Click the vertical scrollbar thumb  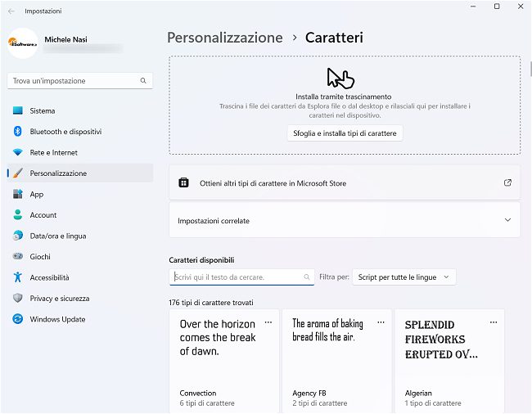pyautogui.click(x=530, y=69)
